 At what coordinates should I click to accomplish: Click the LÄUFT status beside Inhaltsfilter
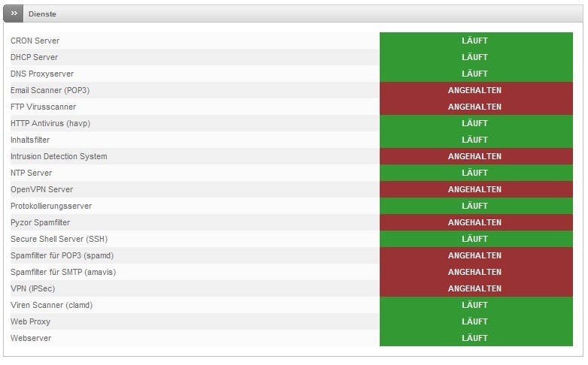(474, 140)
